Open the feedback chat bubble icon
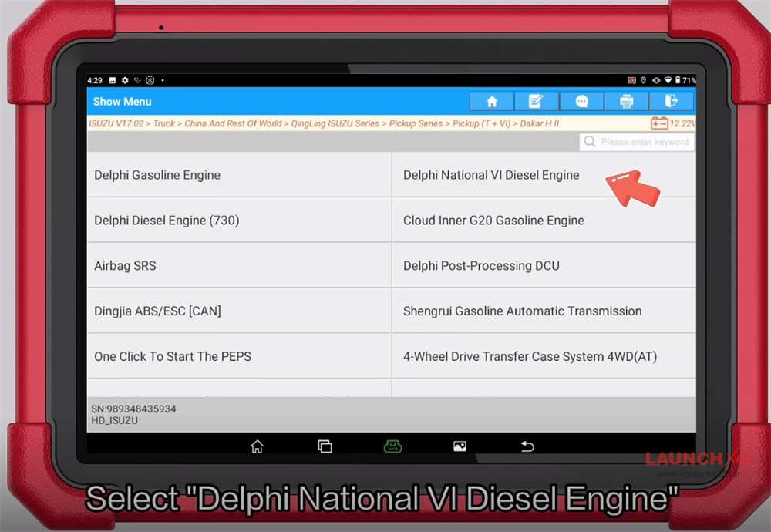The width and height of the screenshot is (771, 532). coord(581,101)
